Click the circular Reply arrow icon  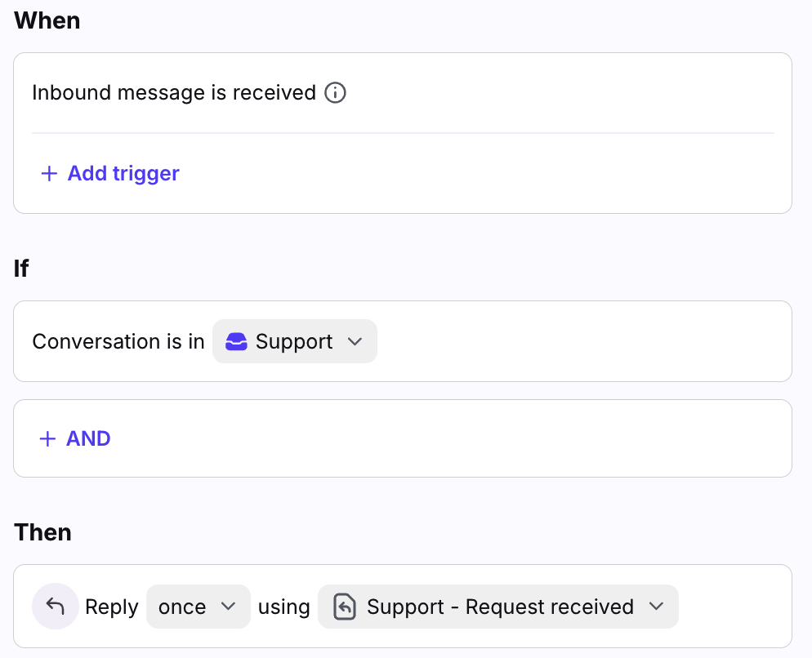click(56, 607)
